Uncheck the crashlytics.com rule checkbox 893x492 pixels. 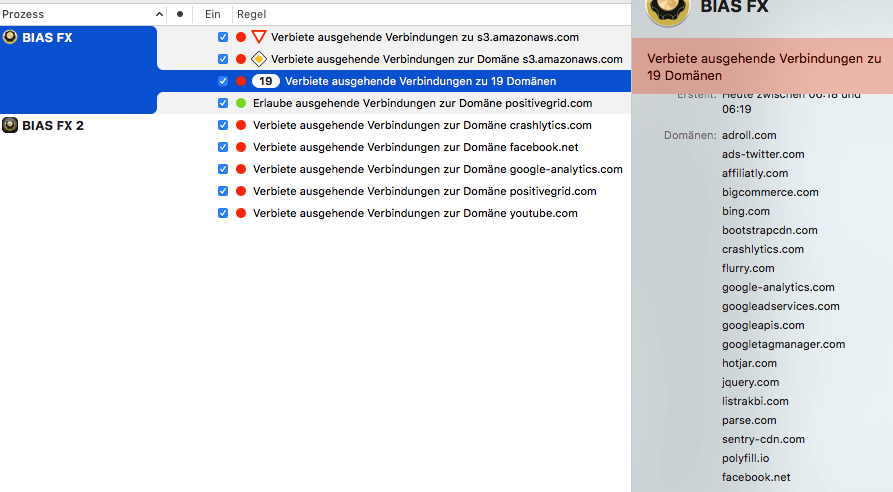click(223, 125)
